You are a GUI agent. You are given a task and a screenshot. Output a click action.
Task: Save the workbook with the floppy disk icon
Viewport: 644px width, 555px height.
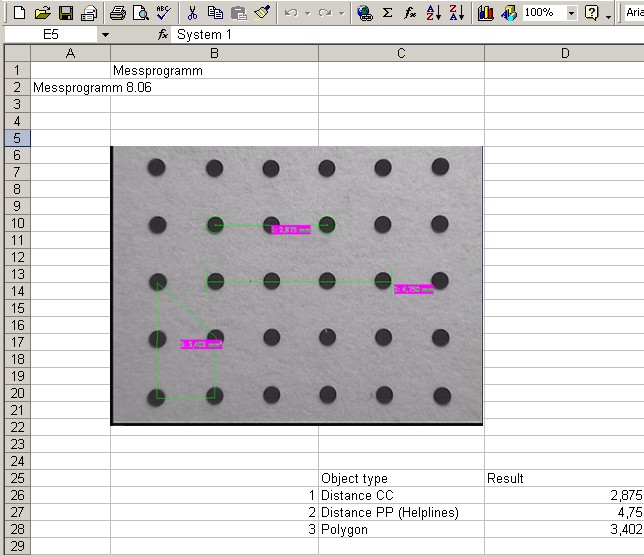66,13
